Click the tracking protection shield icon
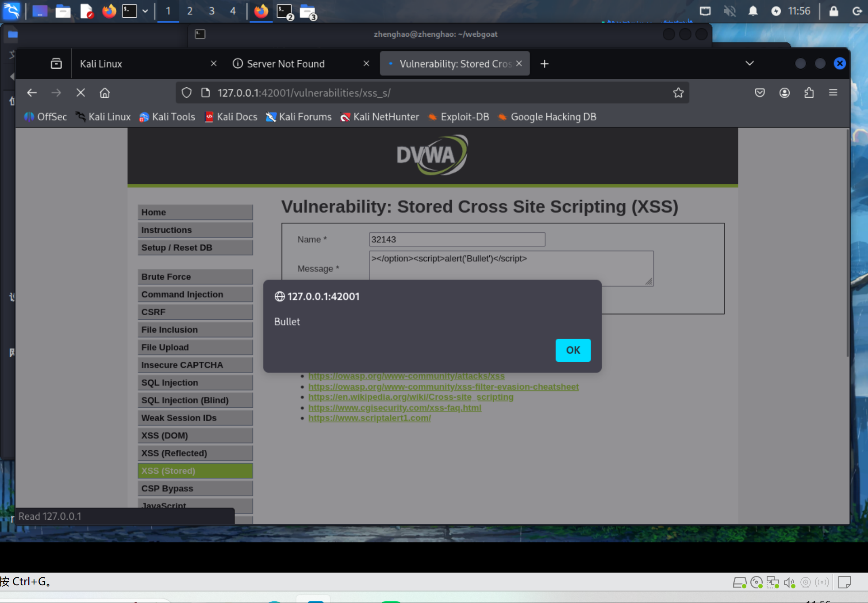This screenshot has height=603, width=868. [187, 93]
